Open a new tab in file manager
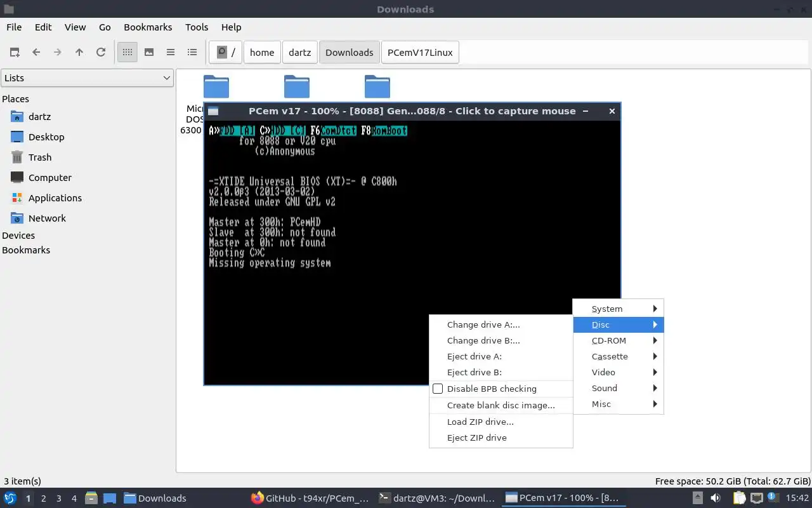812x508 pixels. [15, 52]
